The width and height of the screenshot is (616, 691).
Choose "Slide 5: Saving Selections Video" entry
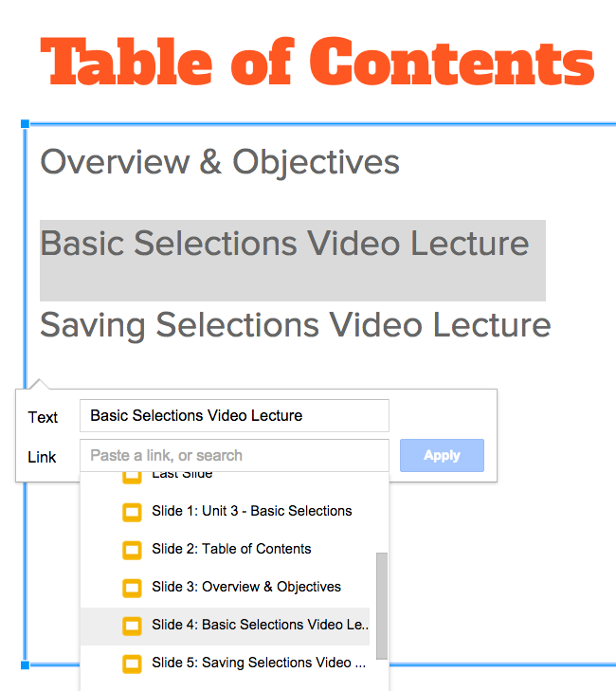pyautogui.click(x=258, y=663)
